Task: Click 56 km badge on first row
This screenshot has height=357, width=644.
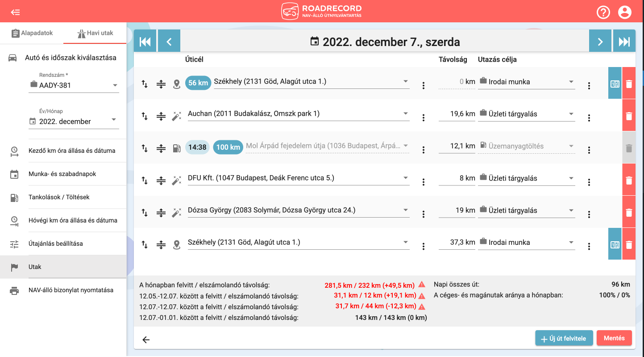Action: (x=198, y=83)
